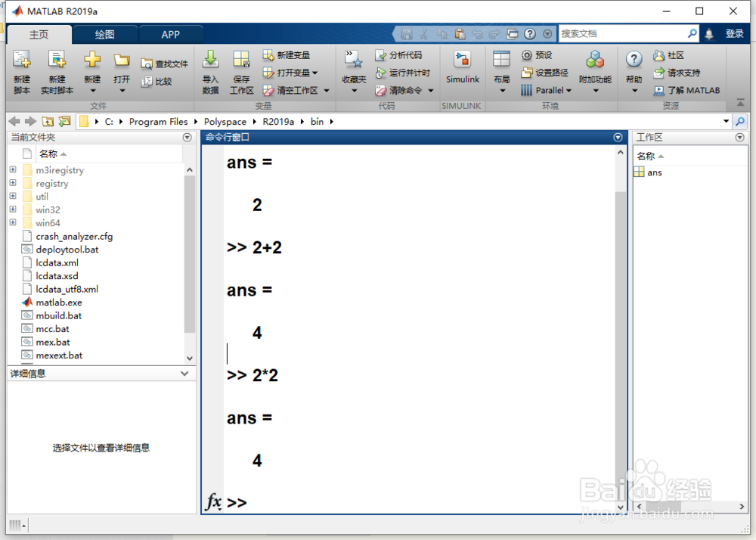
Task: Click the Open (打开) folder icon
Action: (122, 60)
